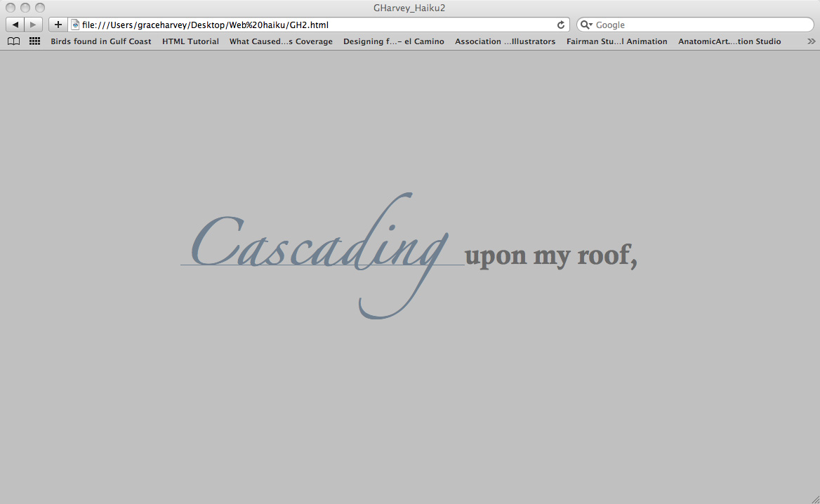Expand hidden bookmarks with double chevron
Image resolution: width=820 pixels, height=504 pixels.
(x=811, y=41)
